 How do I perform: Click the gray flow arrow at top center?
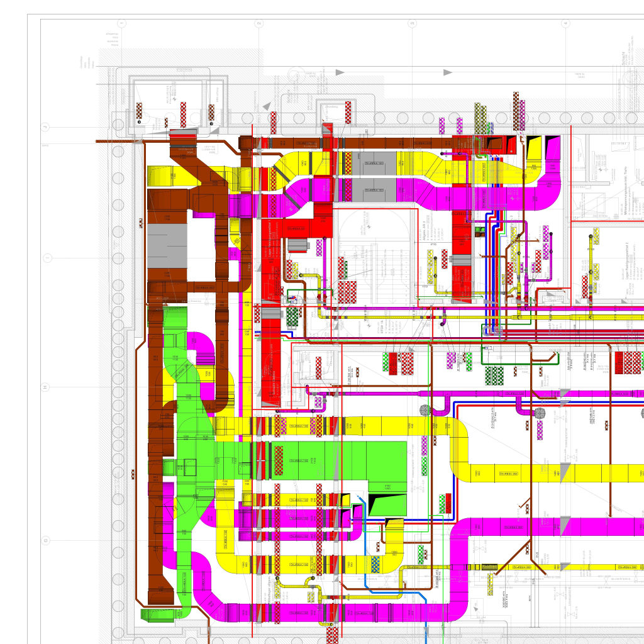(x=340, y=72)
